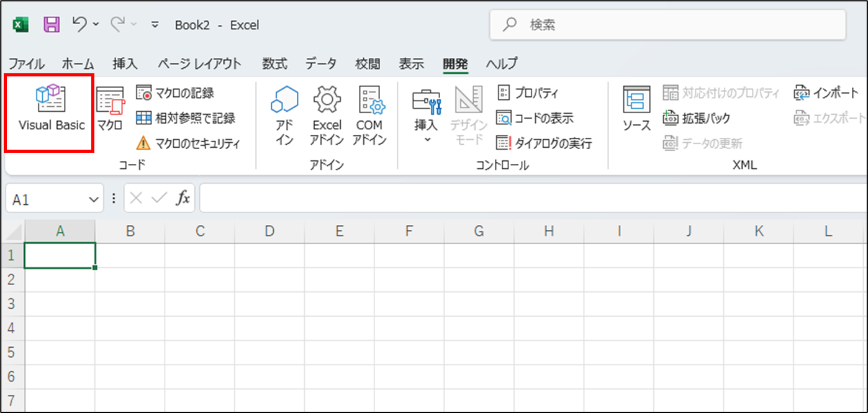Select cell A1
Viewport: 868px width, 413px height.
pos(60,255)
